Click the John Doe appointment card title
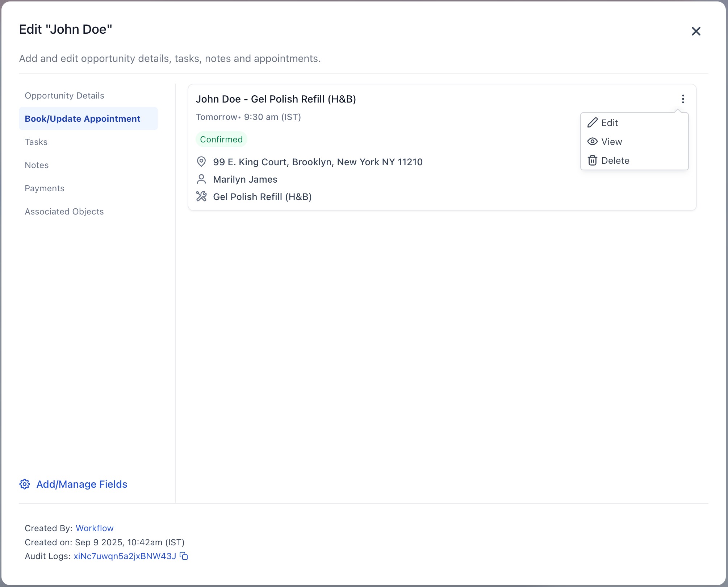Image resolution: width=728 pixels, height=587 pixels. point(276,99)
